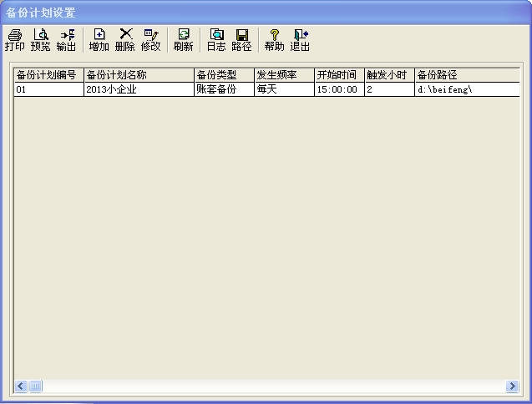This screenshot has width=532, height=404.
Task: Select the 2013小企业 plan name cell
Action: 139,89
